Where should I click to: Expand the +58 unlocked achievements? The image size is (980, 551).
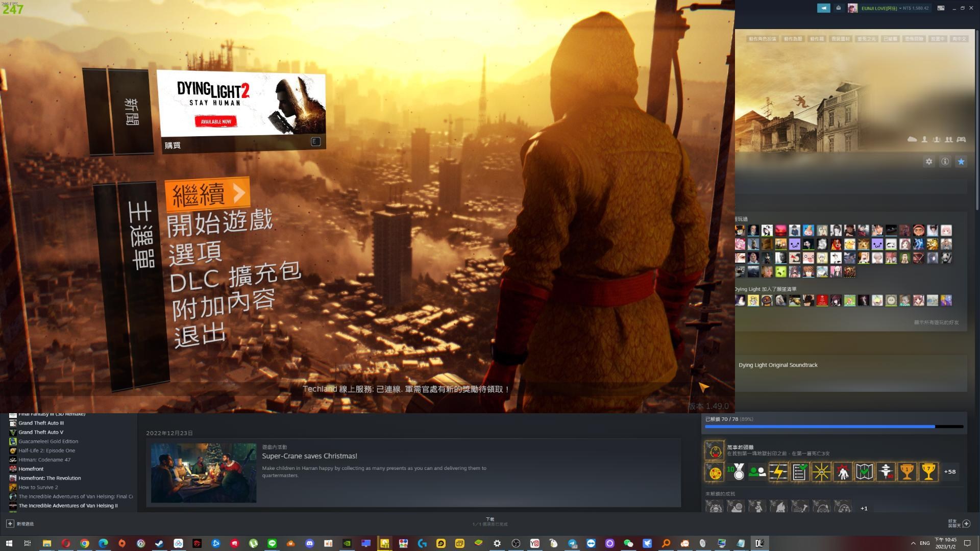[949, 472]
